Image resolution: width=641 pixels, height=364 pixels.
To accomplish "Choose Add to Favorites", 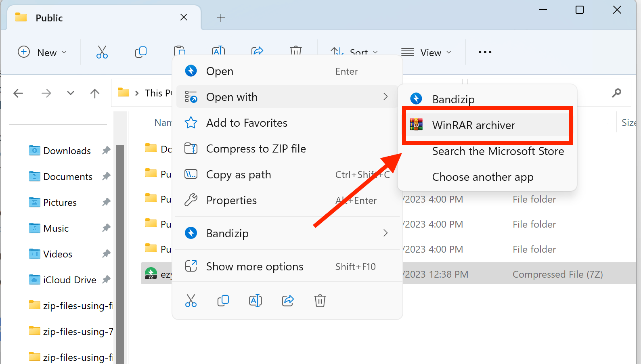I will point(287,123).
